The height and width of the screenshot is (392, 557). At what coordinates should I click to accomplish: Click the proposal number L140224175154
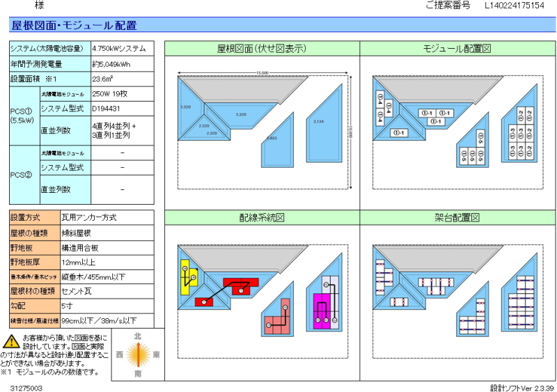[515, 6]
